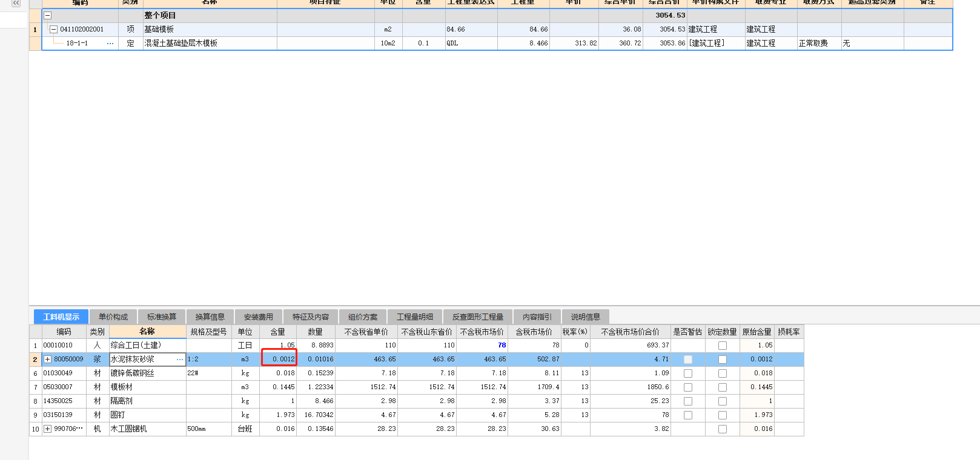The width and height of the screenshot is (980, 460).
Task: Open ellipsis button next to 18-1-1
Action: tap(110, 44)
